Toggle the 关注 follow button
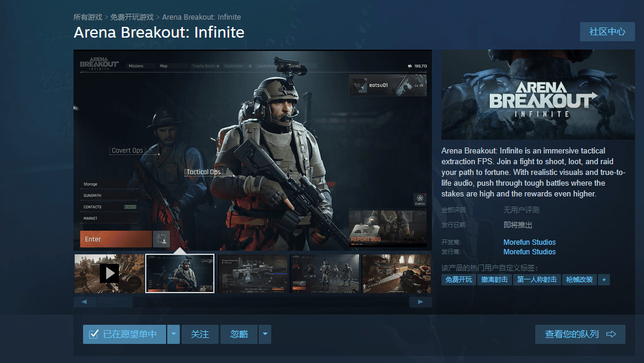This screenshot has width=644, height=363. coord(200,334)
